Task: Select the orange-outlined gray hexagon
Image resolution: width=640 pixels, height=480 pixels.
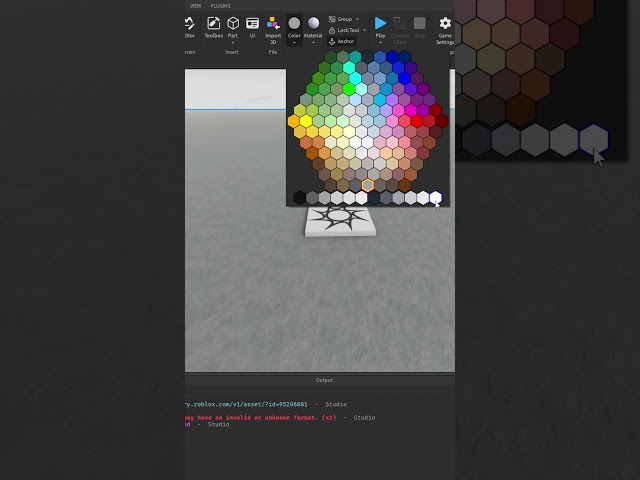Action: 368,185
